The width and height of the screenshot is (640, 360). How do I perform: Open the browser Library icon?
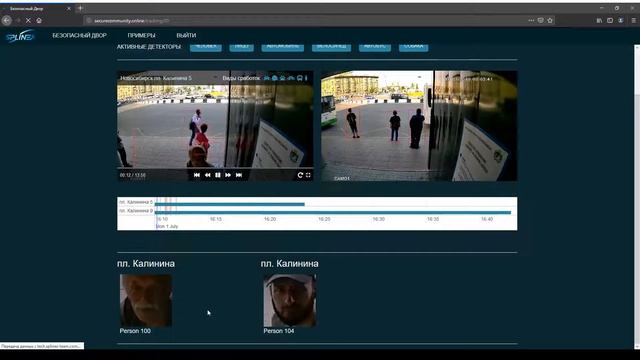coord(599,20)
